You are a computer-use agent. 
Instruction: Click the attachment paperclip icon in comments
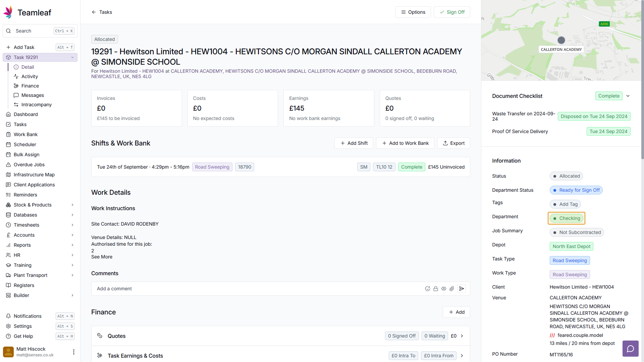click(x=452, y=289)
